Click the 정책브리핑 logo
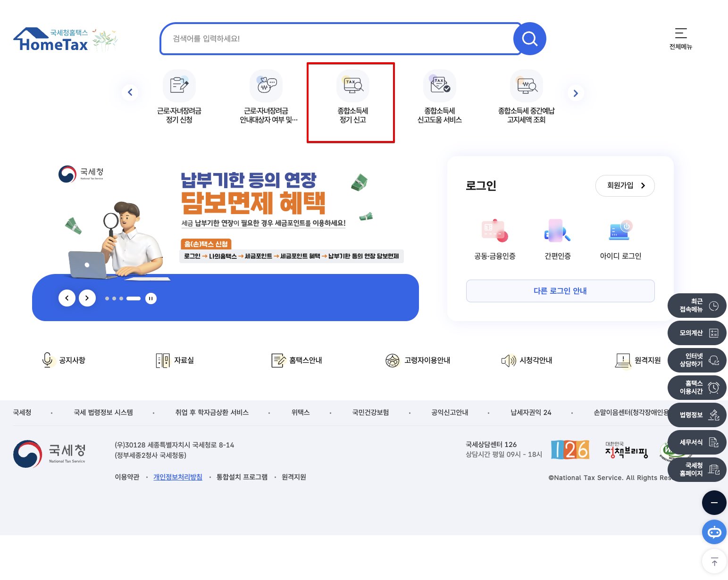Image resolution: width=728 pixels, height=580 pixels. [x=627, y=450]
